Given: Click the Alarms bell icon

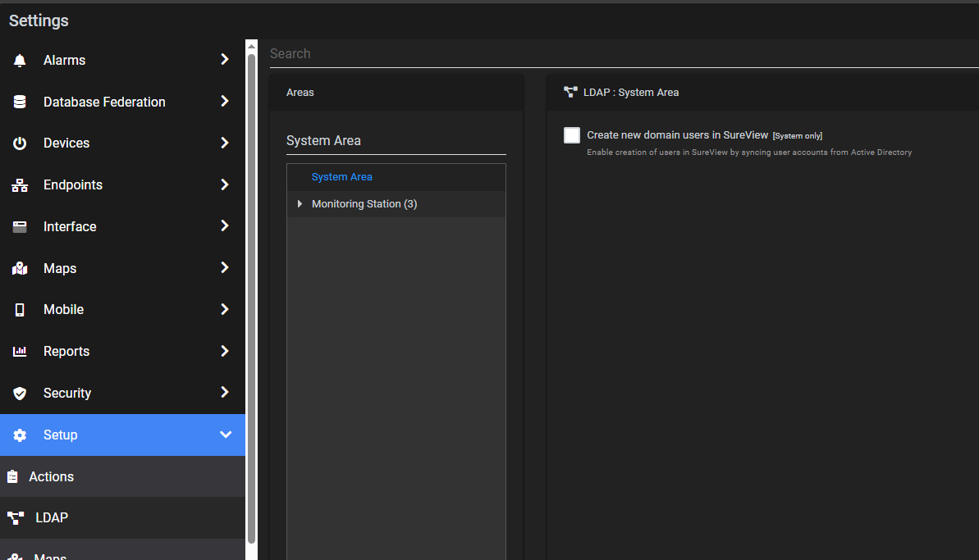Looking at the screenshot, I should 20,61.
